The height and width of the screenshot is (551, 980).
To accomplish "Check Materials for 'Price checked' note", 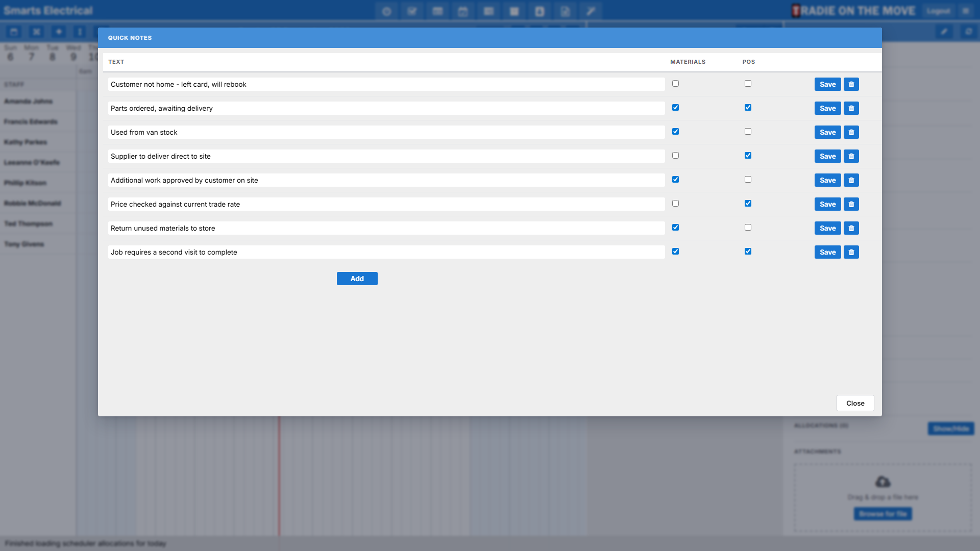I will coord(675,203).
